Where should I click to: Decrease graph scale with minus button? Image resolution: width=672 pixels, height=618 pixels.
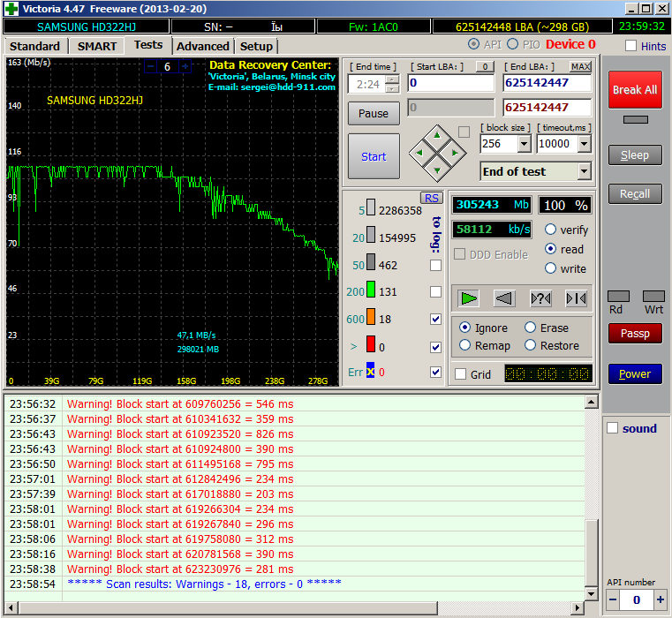click(151, 66)
